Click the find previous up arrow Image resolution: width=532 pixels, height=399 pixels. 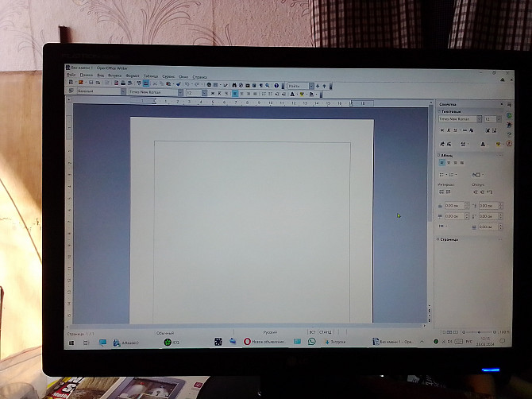pos(324,87)
